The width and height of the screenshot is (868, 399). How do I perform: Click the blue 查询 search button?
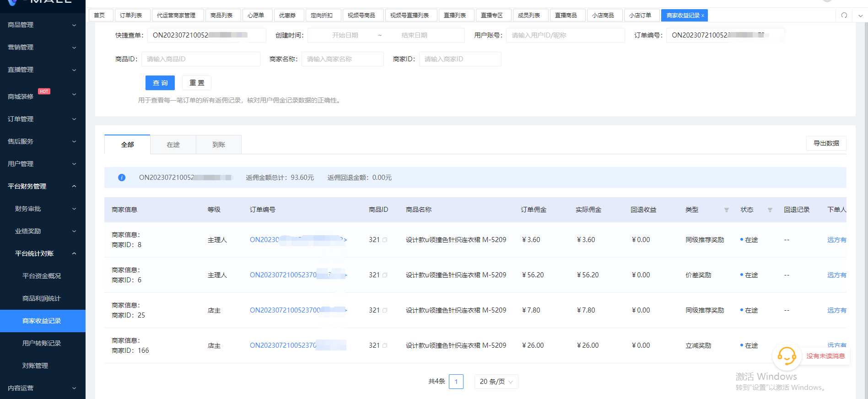click(160, 83)
